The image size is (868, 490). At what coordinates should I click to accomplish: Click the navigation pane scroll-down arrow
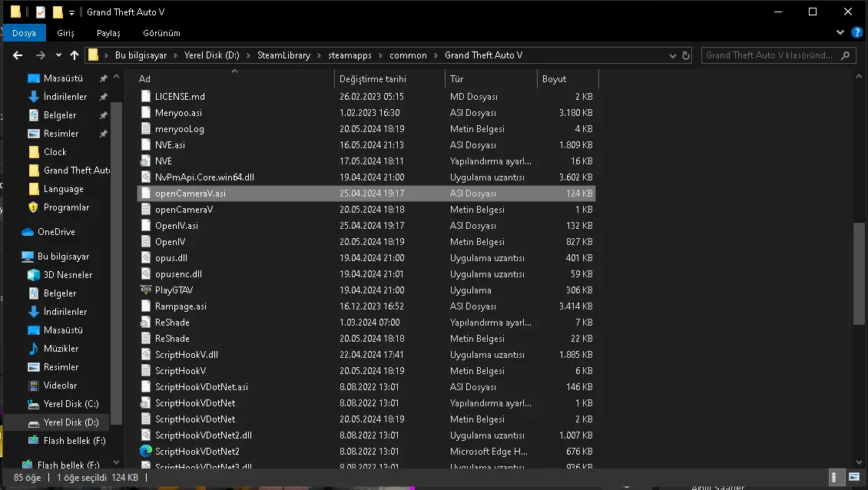116,462
